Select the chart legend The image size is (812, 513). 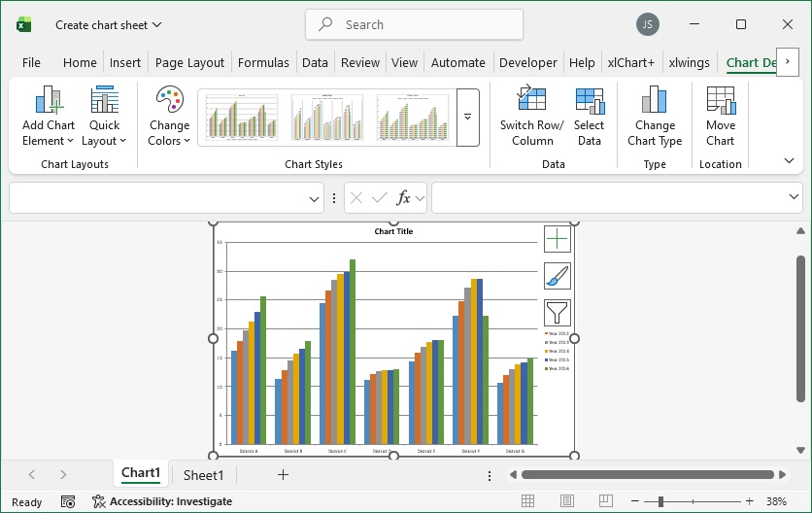(557, 352)
